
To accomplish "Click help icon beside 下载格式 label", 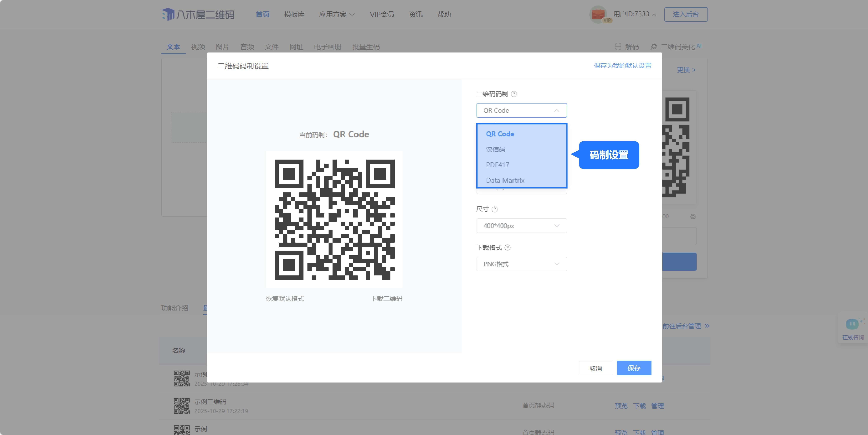I will (508, 248).
